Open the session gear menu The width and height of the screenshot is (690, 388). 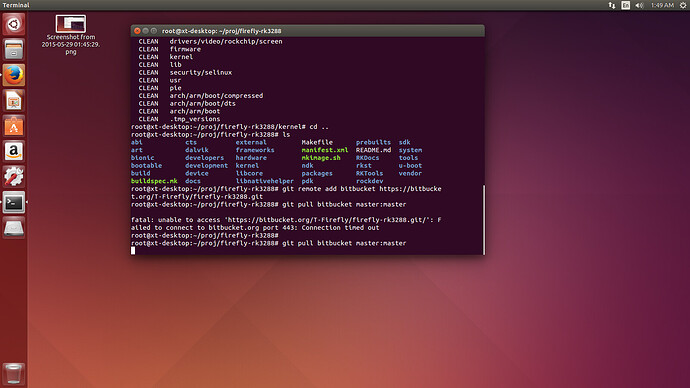[683, 5]
